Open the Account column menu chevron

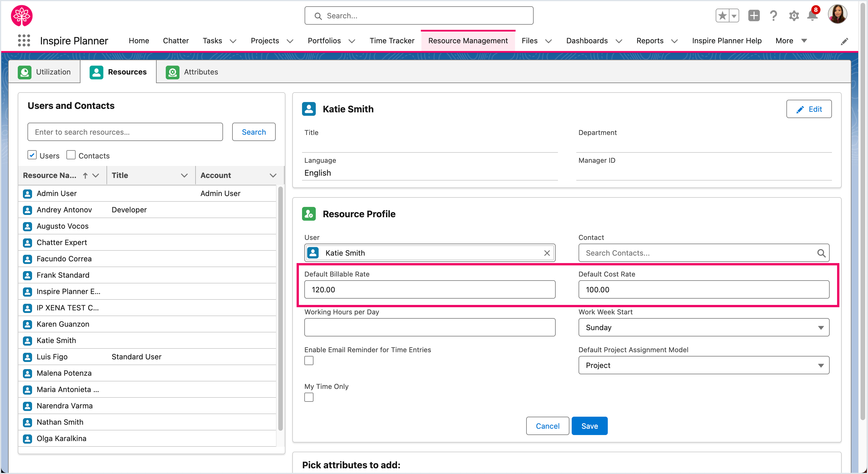point(273,175)
